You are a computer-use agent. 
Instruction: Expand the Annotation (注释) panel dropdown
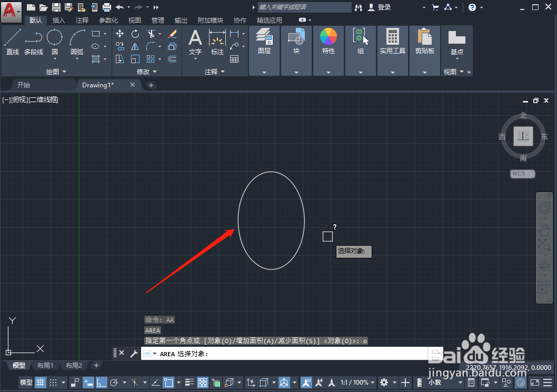tap(215, 72)
